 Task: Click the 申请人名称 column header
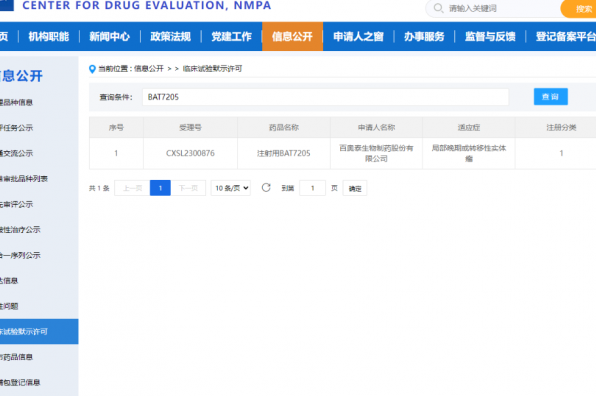click(x=376, y=127)
